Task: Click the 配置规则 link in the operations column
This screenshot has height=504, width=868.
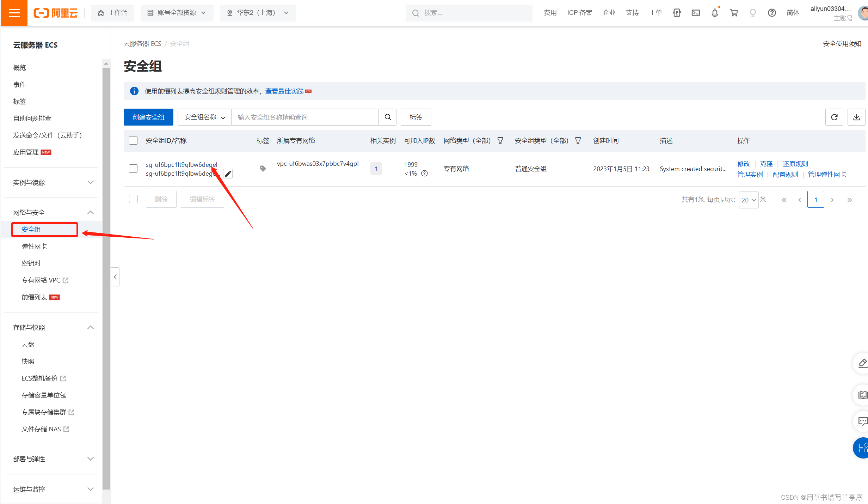Action: click(x=785, y=174)
